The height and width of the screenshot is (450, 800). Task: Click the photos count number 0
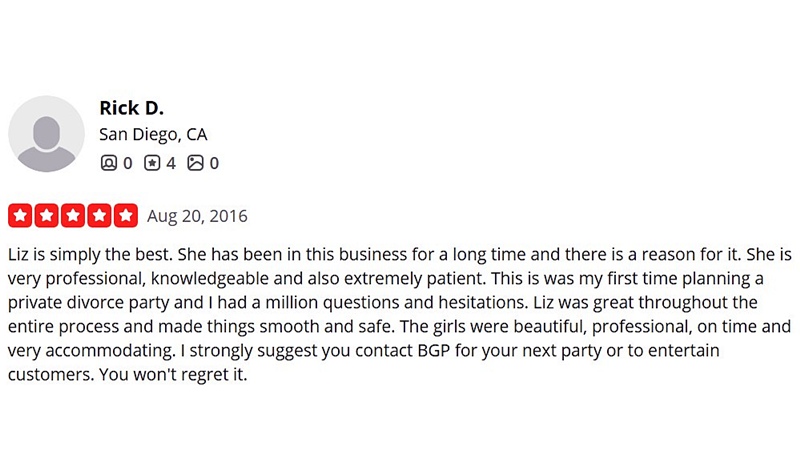point(214,162)
